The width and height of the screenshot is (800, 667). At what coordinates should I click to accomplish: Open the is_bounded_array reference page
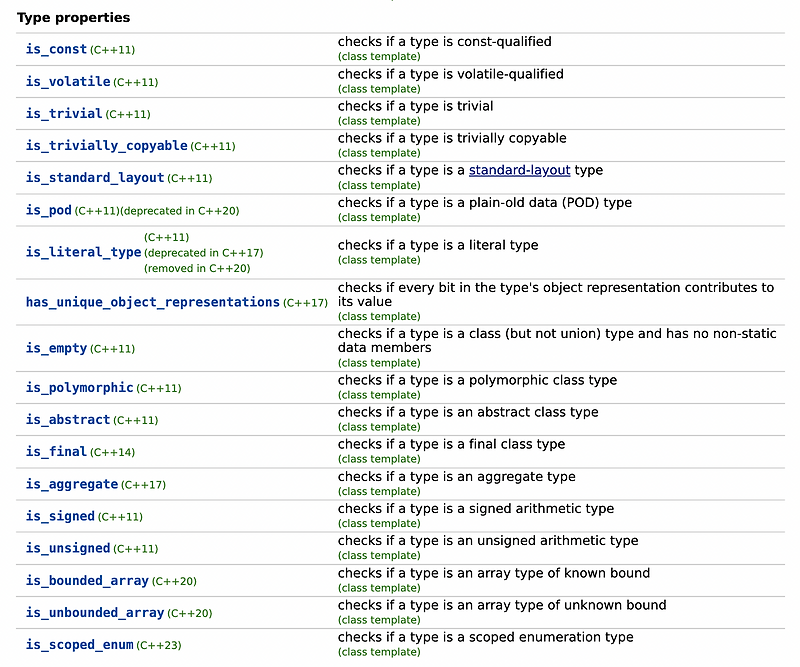87,580
